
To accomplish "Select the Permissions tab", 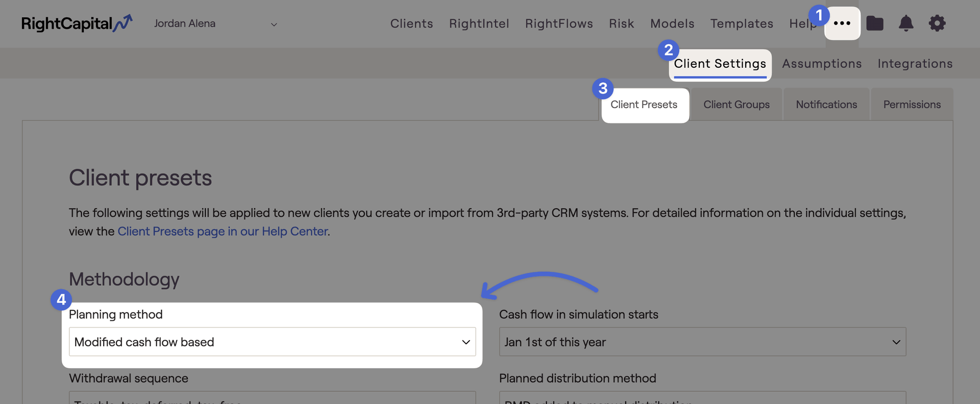I will (x=912, y=105).
